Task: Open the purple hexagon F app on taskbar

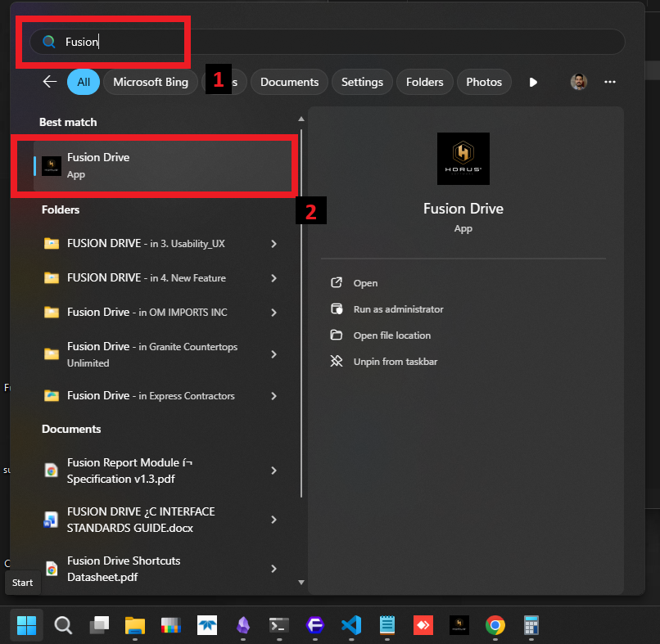Action: [x=314, y=625]
